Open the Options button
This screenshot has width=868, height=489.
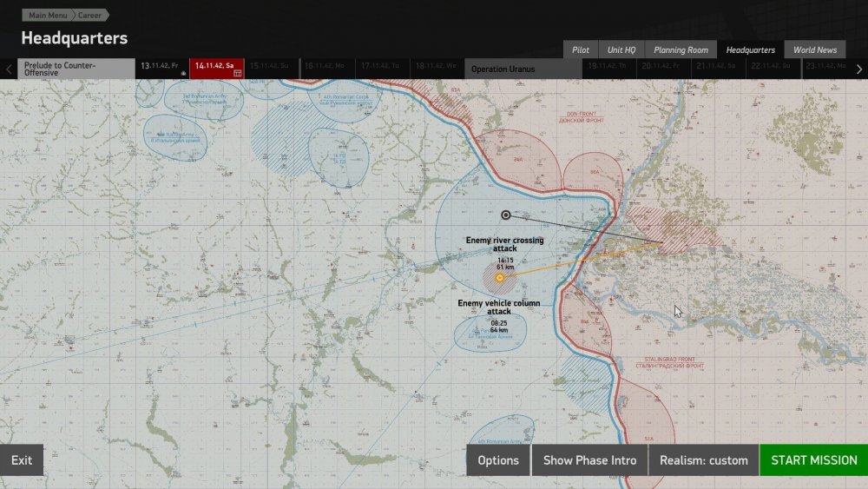pos(498,460)
